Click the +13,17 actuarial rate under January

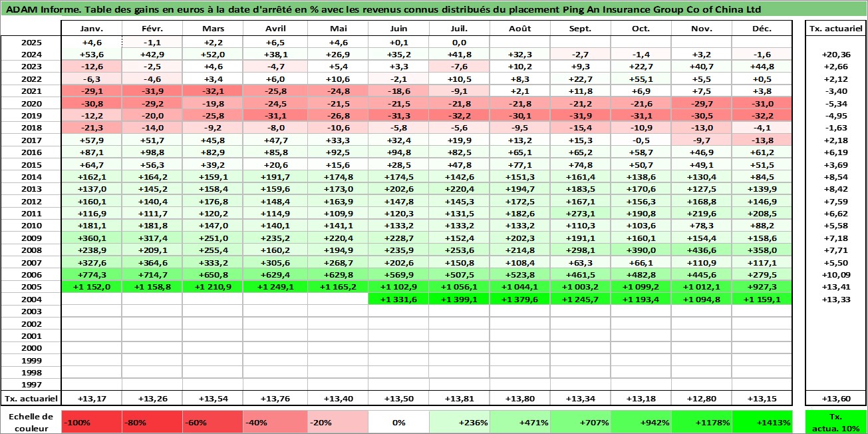coord(92,399)
